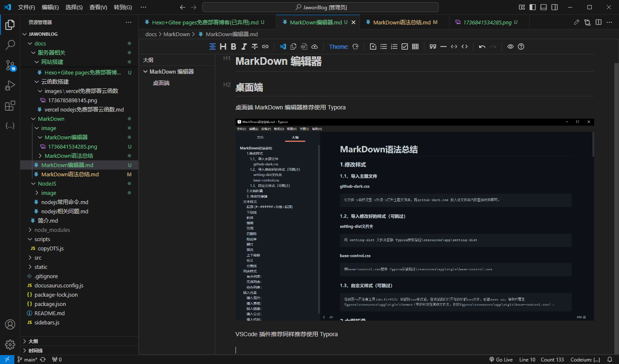The height and width of the screenshot is (364, 619).
Task: Open package.json from the file explorer
Action: coord(50,304)
